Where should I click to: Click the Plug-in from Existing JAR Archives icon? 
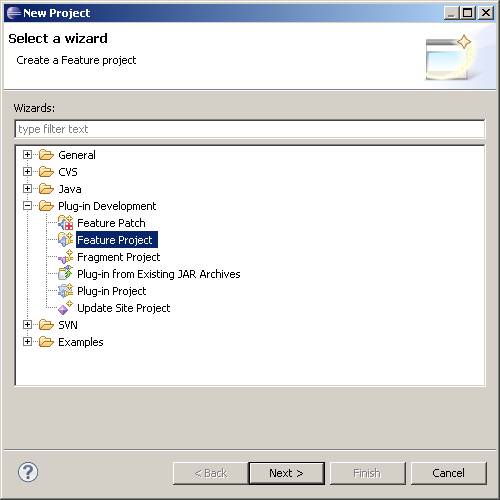pyautogui.click(x=65, y=274)
